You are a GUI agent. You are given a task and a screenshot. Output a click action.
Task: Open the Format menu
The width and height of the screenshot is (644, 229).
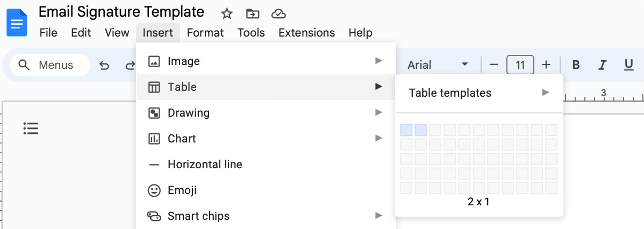[205, 33]
